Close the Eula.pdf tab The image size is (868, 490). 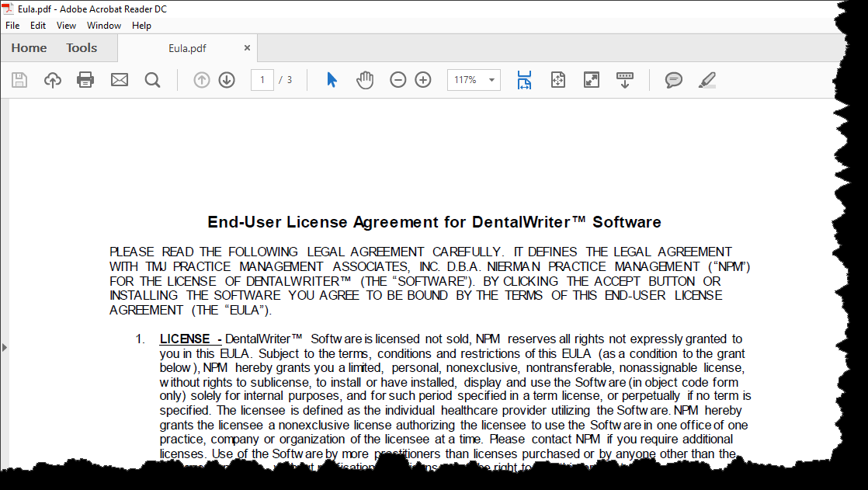pos(247,48)
